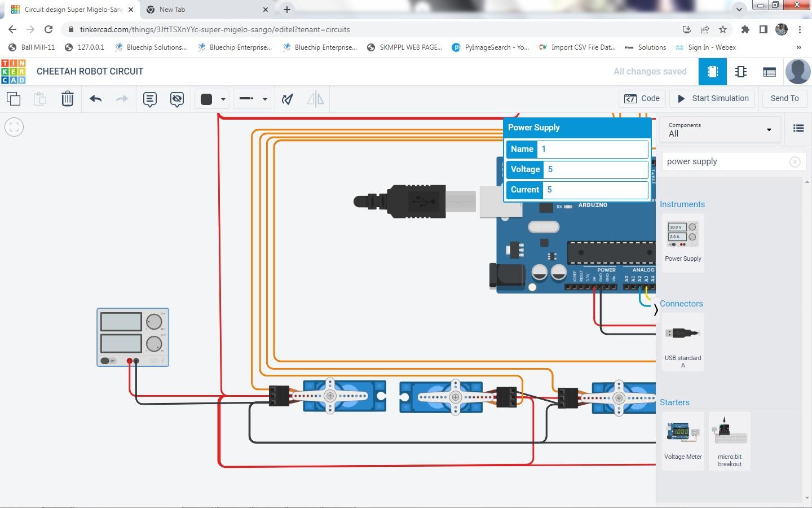Image resolution: width=812 pixels, height=508 pixels.
Task: Click the power supply current knob
Action: pos(154,343)
